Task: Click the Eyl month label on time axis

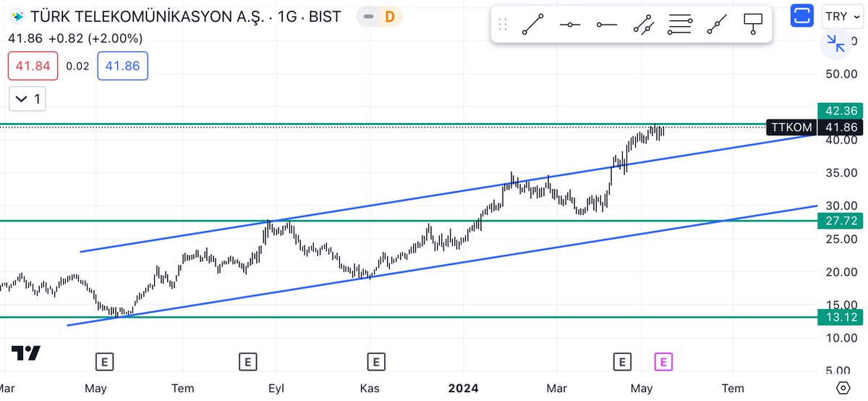Action: click(276, 388)
